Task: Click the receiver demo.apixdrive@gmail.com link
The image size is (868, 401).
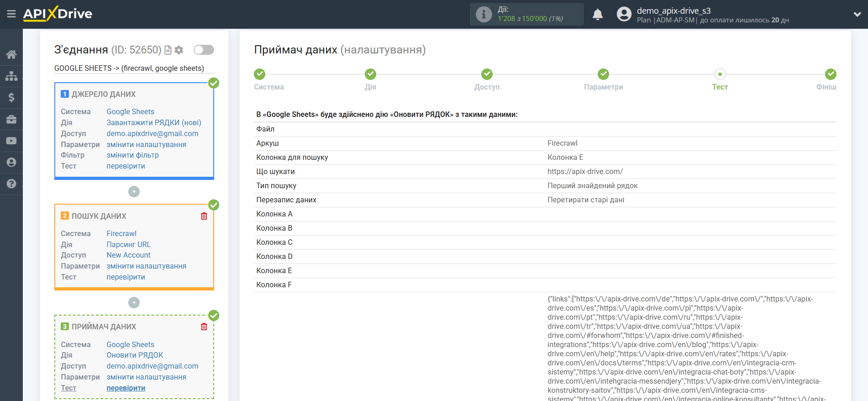Action: coord(153,366)
